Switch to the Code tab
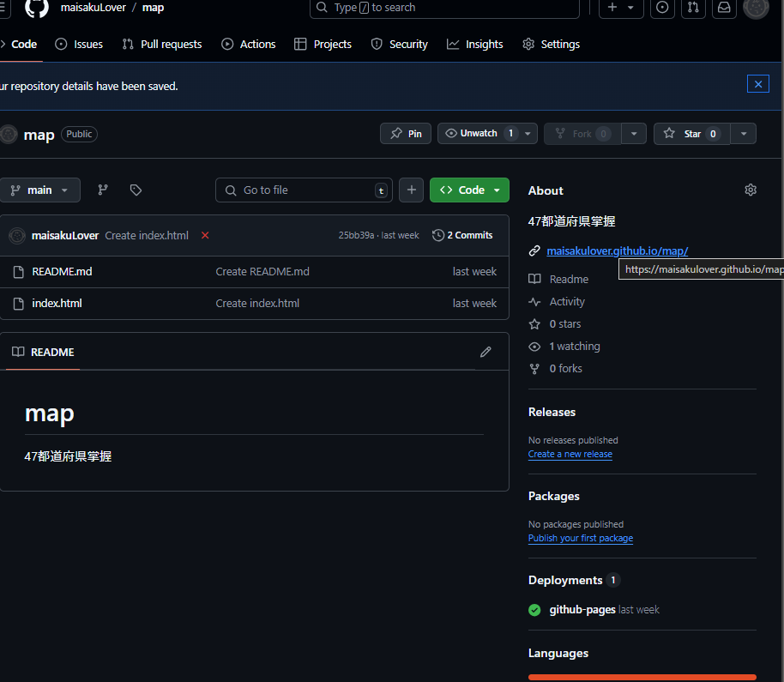The width and height of the screenshot is (784, 682). [20, 44]
